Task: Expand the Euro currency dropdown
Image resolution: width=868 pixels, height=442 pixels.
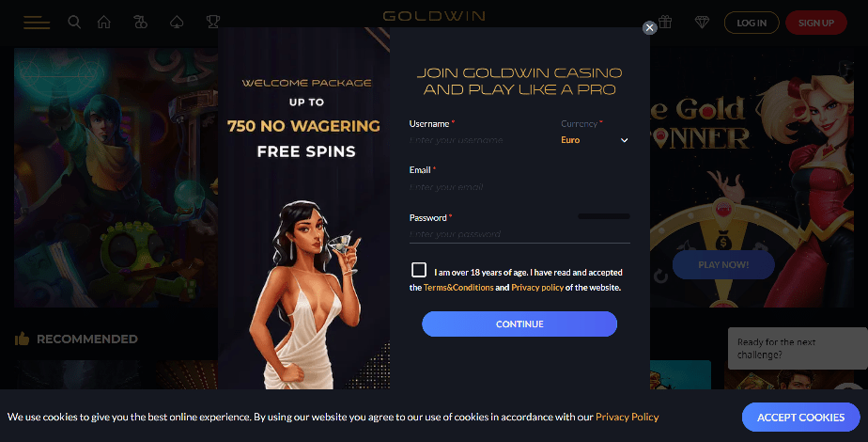Action: coord(595,140)
